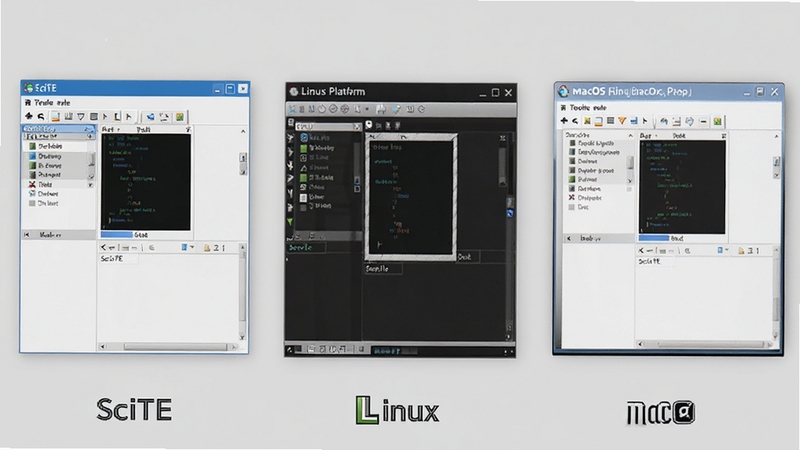The image size is (800, 450).
Task: Clear the Linus Platform search field with its X
Action: click(357, 126)
